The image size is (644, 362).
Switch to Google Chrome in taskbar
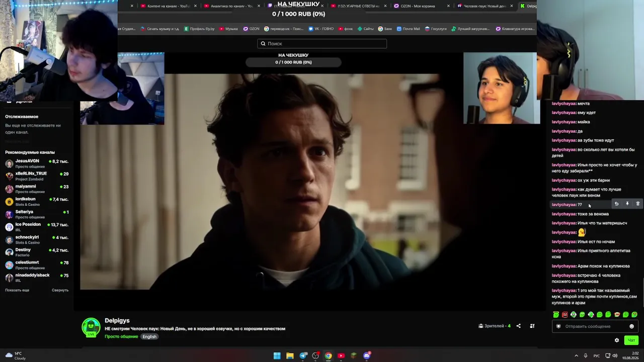pyautogui.click(x=328, y=355)
